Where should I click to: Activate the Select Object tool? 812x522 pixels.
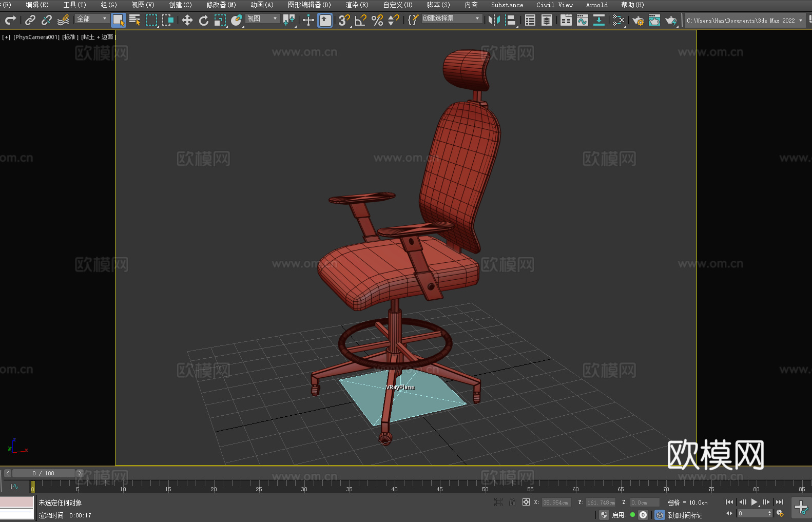119,20
